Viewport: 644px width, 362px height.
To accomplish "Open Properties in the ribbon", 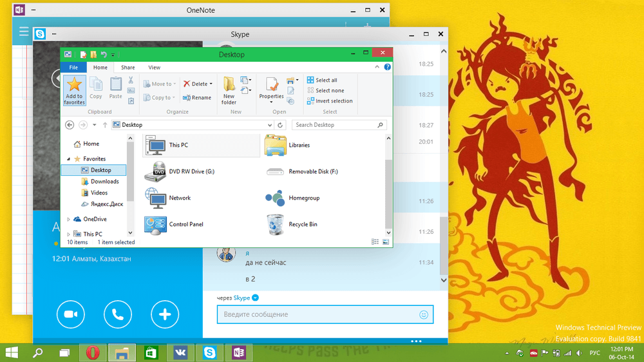I will pyautogui.click(x=271, y=90).
